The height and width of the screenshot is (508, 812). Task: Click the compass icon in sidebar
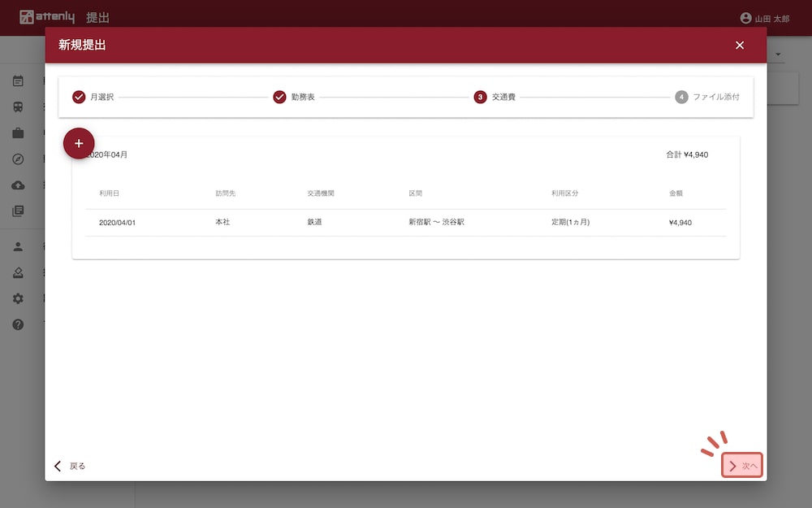[x=18, y=159]
